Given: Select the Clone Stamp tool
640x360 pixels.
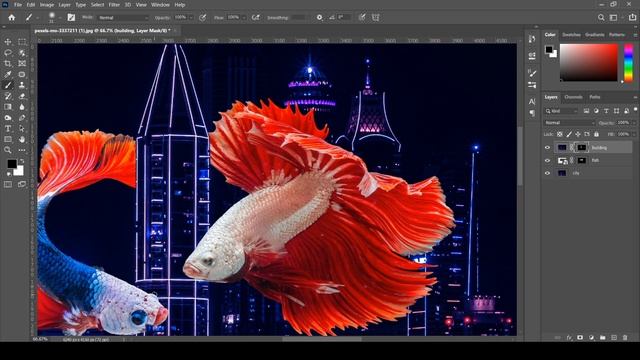Looking at the screenshot, I should [22, 85].
